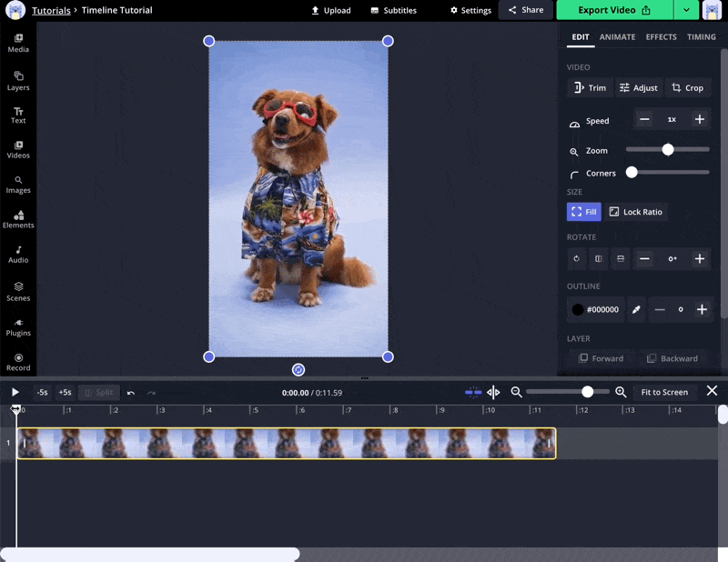This screenshot has height=562, width=728.
Task: Open the Media panel in sidebar
Action: 18,43
